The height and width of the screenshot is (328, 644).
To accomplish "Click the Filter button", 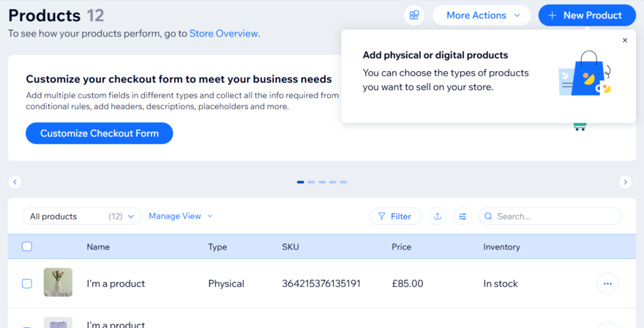I will pos(395,216).
